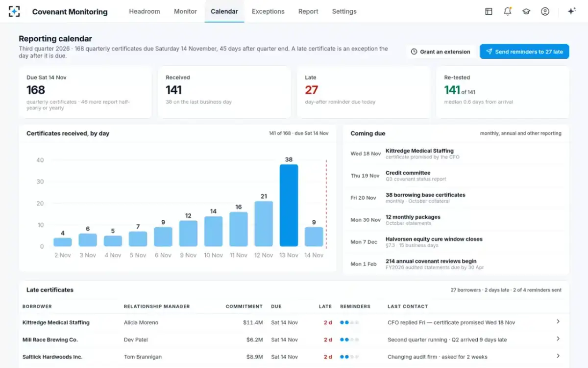This screenshot has width=588, height=368.
Task: Click the Saltlick Hardwoods Inc. borrower name
Action: 52,357
